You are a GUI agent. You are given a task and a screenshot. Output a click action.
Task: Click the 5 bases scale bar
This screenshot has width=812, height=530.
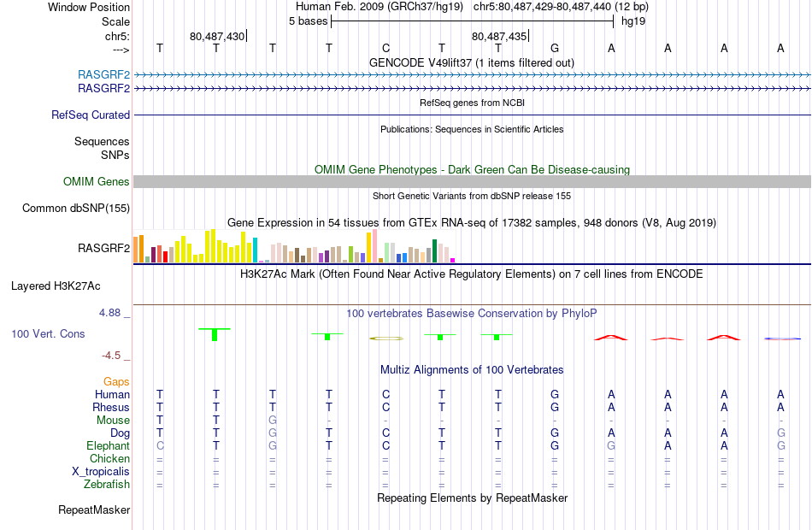pyautogui.click(x=473, y=21)
